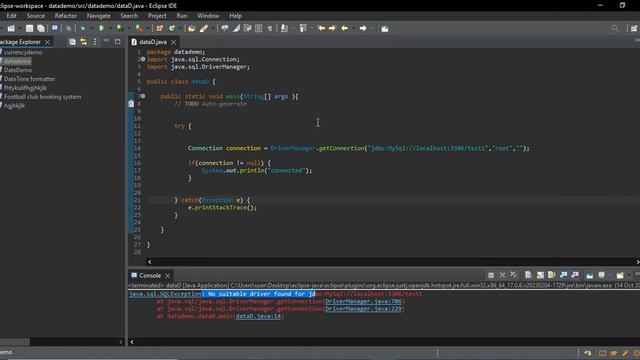
Task: Open the Edit menu
Action: pos(11,16)
